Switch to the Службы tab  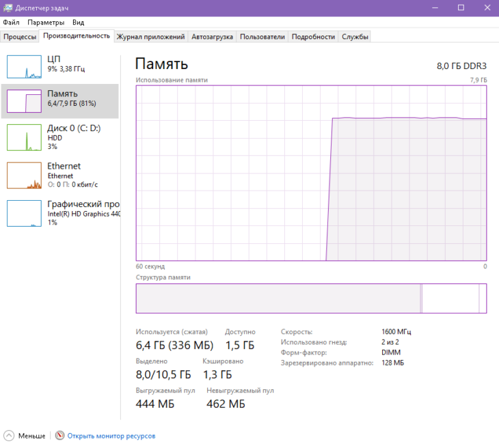(355, 37)
